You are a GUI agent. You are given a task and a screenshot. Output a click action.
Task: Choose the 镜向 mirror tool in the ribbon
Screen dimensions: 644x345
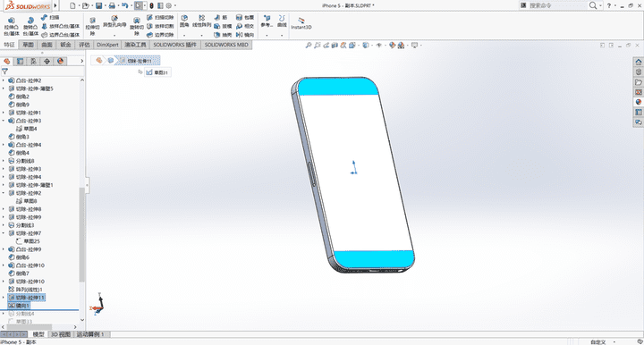click(245, 35)
